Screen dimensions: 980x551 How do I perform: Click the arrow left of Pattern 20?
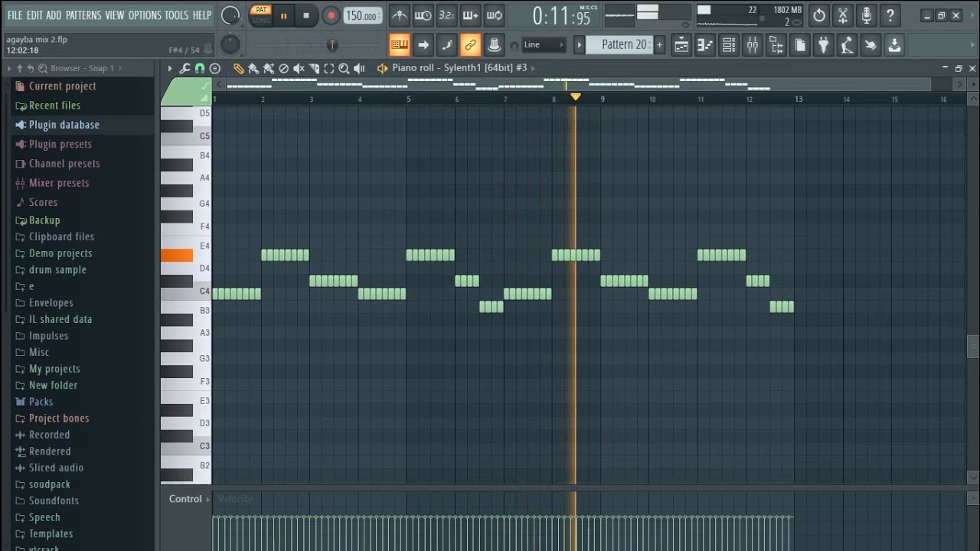[x=580, y=45]
